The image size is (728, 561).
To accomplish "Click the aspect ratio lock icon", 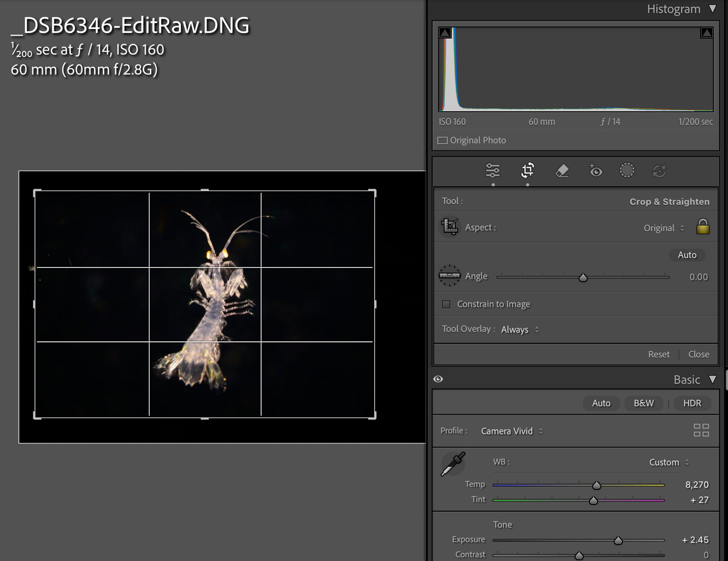I will click(x=703, y=226).
